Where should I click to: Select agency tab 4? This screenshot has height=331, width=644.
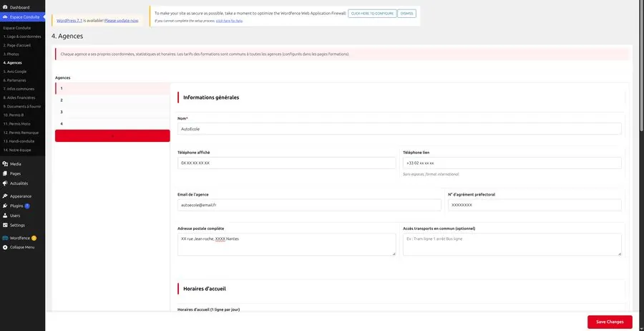pos(112,123)
